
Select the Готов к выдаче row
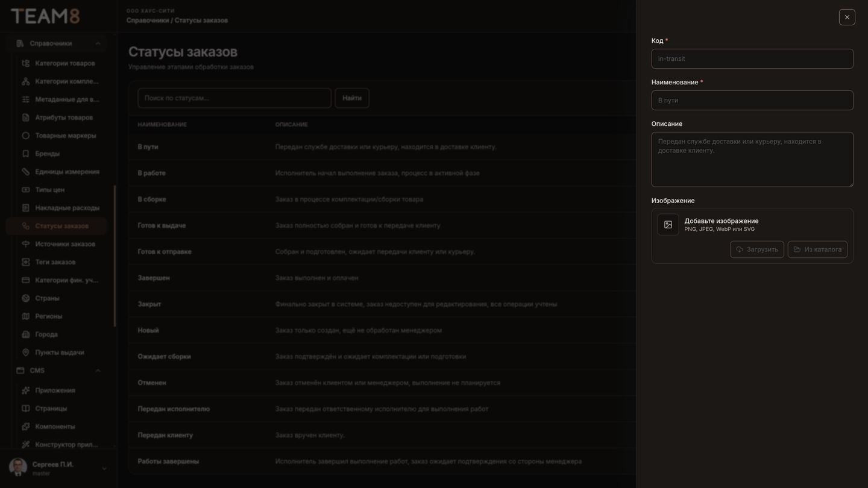click(383, 225)
